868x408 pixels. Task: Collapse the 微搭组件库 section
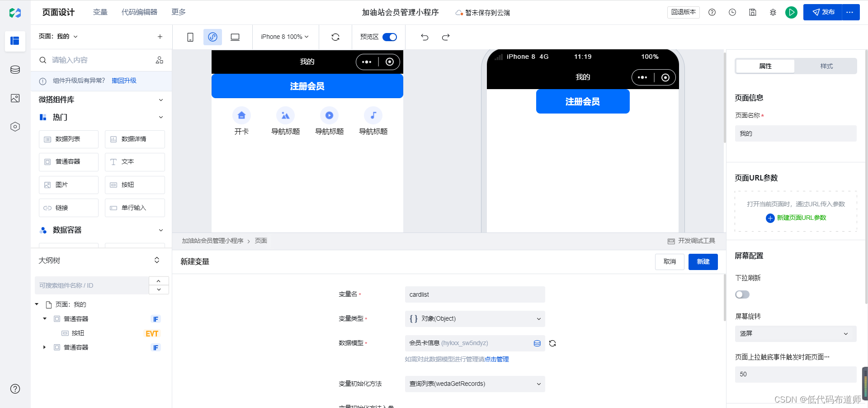pos(161,100)
